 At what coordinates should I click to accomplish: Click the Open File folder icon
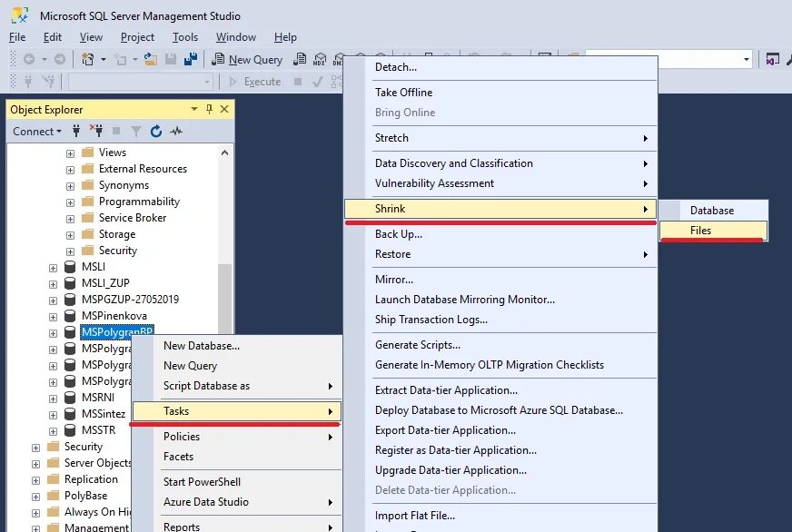[150, 60]
